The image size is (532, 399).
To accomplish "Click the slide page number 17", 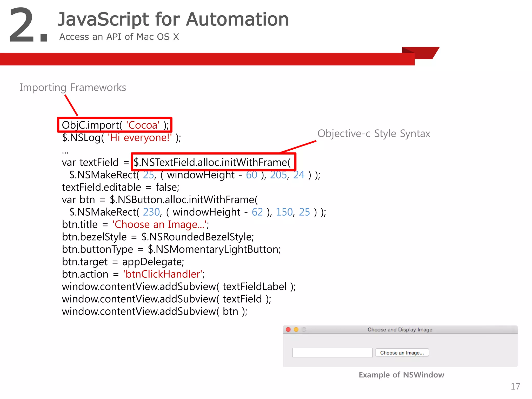I will 515,387.
